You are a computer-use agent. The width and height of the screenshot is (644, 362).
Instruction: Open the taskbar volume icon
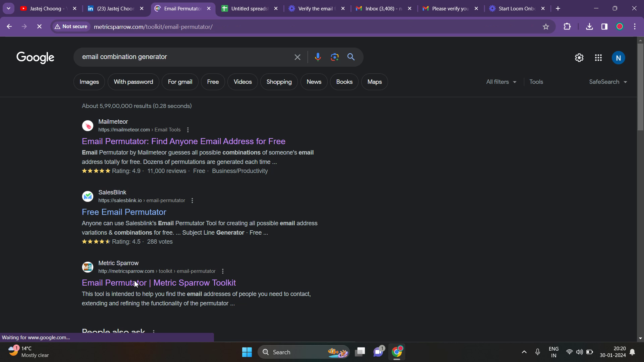click(579, 352)
